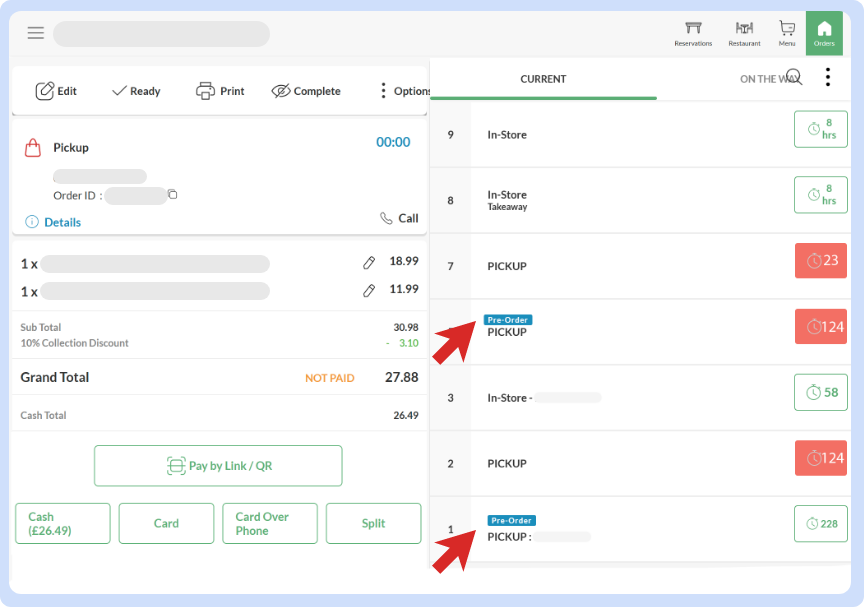Expand order Details

53,222
